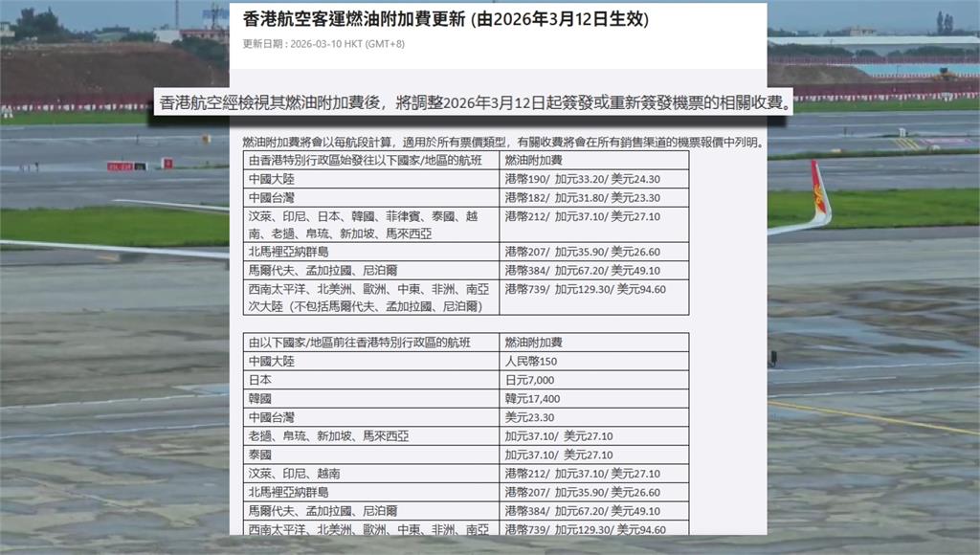Click the highlighted sentence starting 香港航空經檢視

point(474,101)
